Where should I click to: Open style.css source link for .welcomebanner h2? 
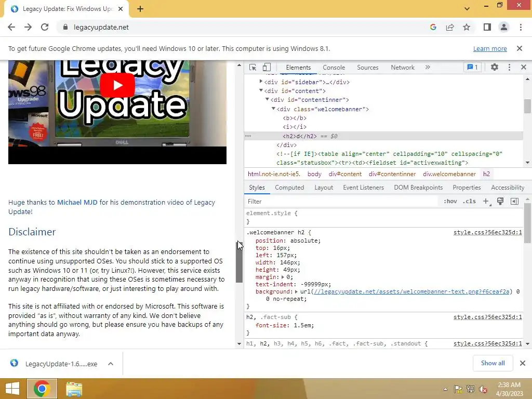tap(487, 232)
